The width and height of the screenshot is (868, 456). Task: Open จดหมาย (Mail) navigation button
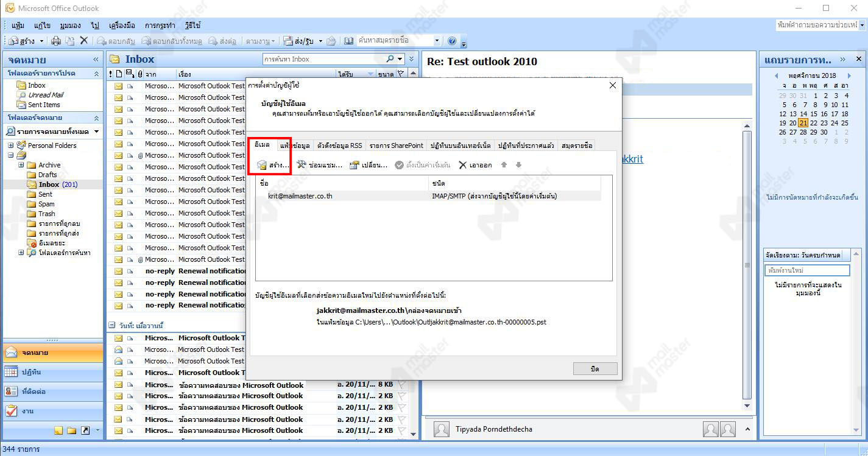[x=53, y=353]
